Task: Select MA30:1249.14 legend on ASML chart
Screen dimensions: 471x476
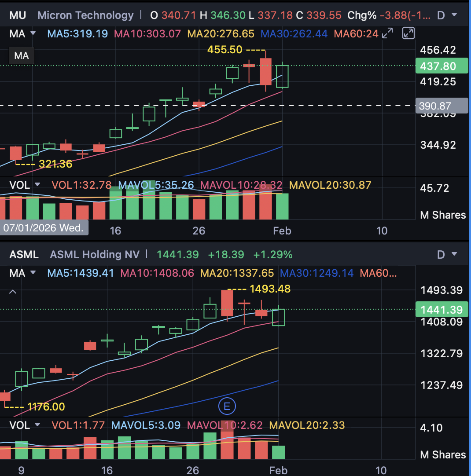Action: point(316,273)
